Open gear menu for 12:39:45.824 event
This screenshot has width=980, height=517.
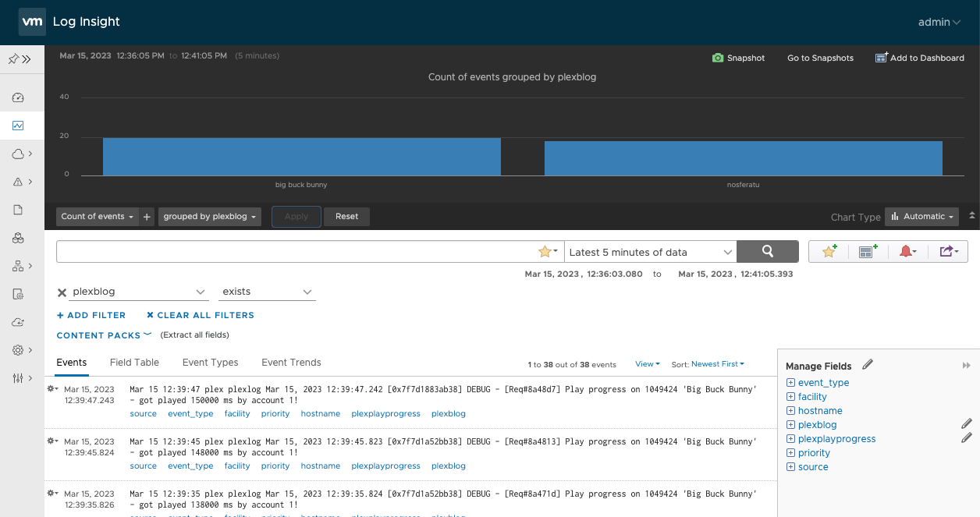52,441
